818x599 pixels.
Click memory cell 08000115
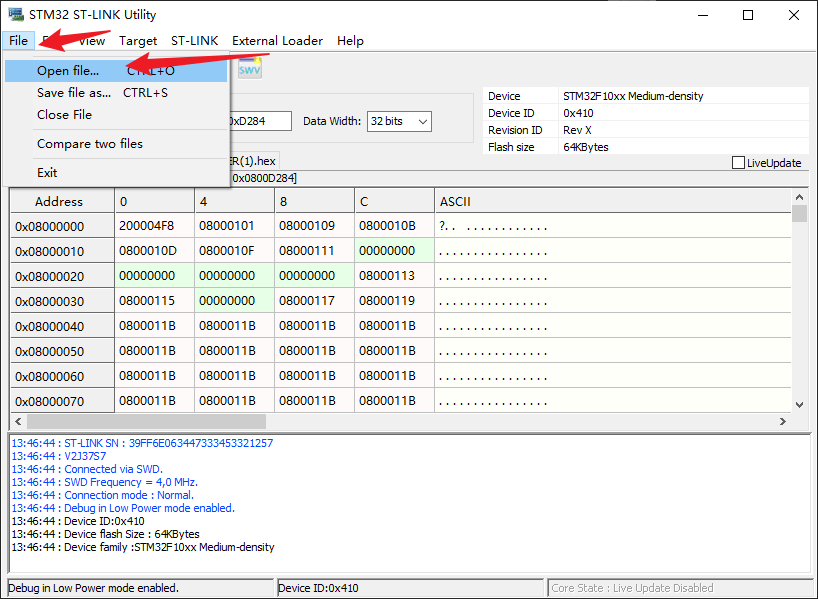(x=154, y=301)
